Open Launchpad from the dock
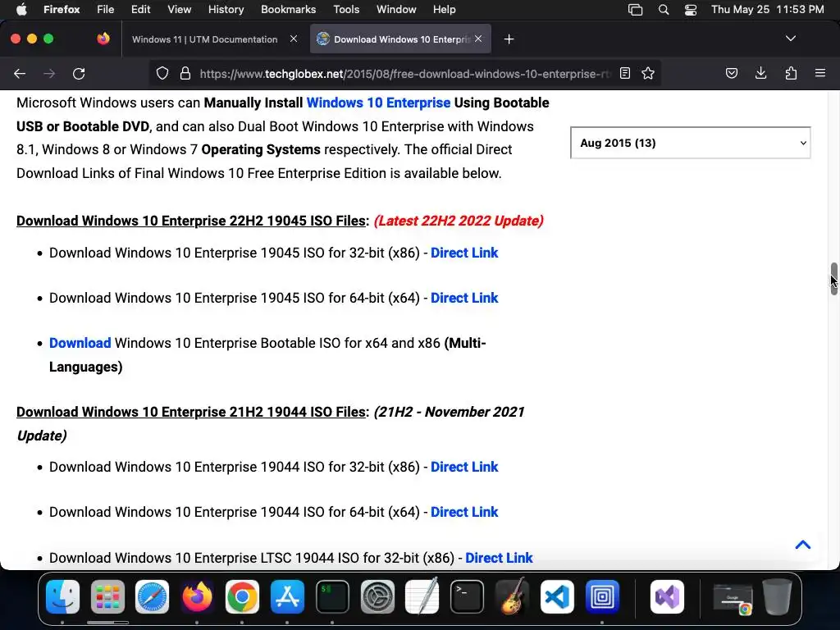This screenshot has width=840, height=630. (x=107, y=596)
